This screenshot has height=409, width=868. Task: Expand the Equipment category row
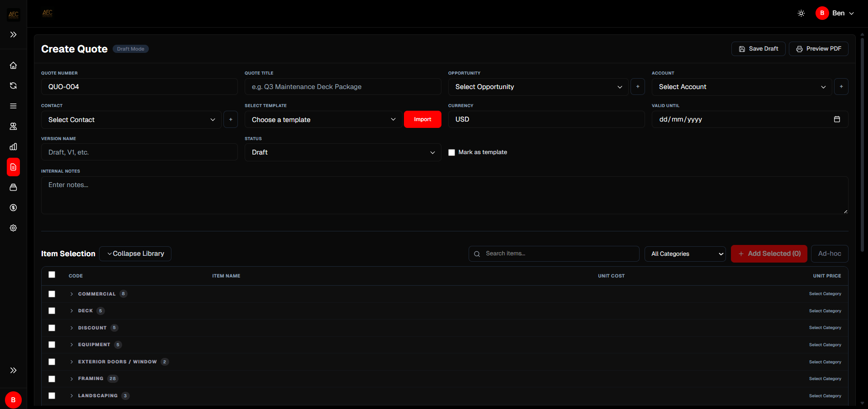click(x=71, y=345)
